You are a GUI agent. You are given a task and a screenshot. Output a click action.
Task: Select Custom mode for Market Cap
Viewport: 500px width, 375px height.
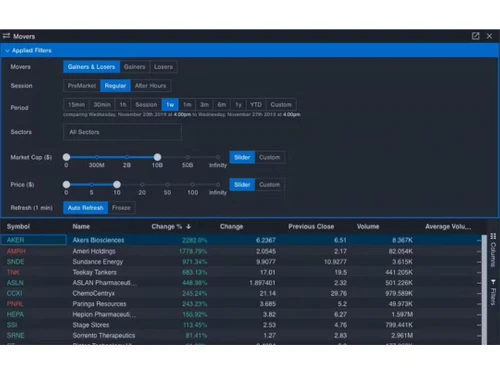click(x=270, y=157)
